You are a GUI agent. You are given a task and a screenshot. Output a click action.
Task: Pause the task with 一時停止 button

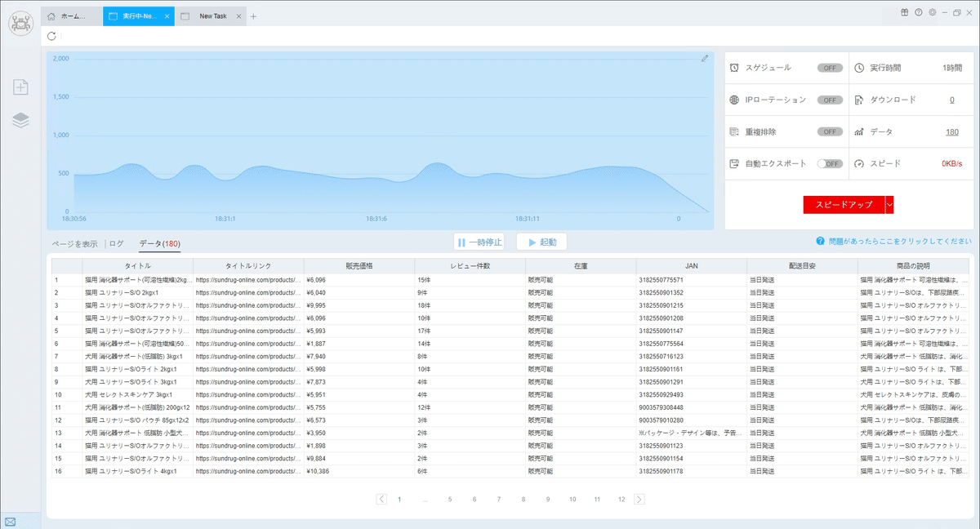[x=479, y=242]
